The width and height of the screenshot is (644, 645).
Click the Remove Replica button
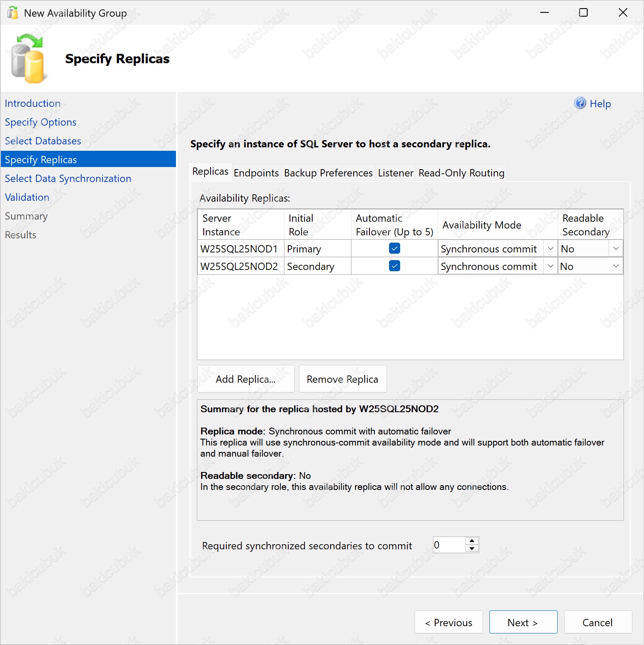(342, 379)
